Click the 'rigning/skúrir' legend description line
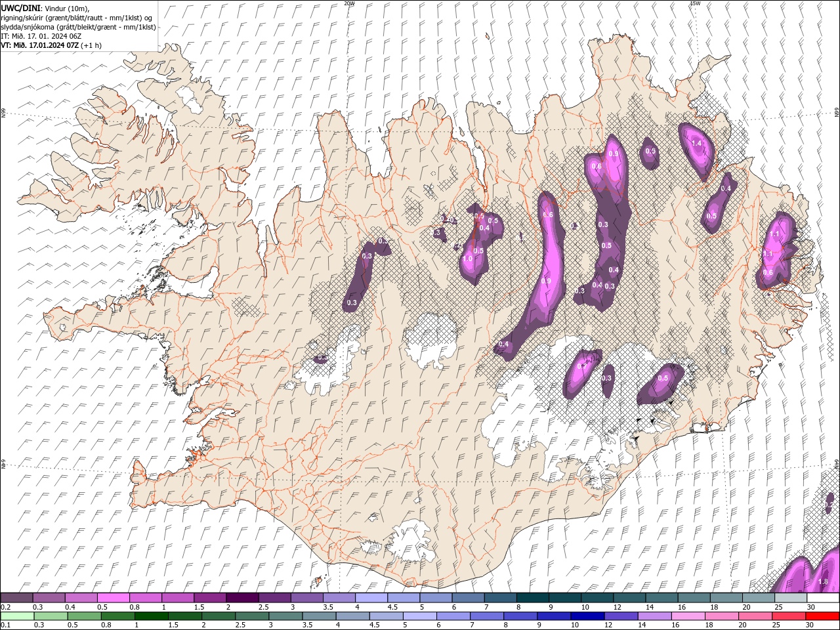The image size is (840, 630). [77, 18]
